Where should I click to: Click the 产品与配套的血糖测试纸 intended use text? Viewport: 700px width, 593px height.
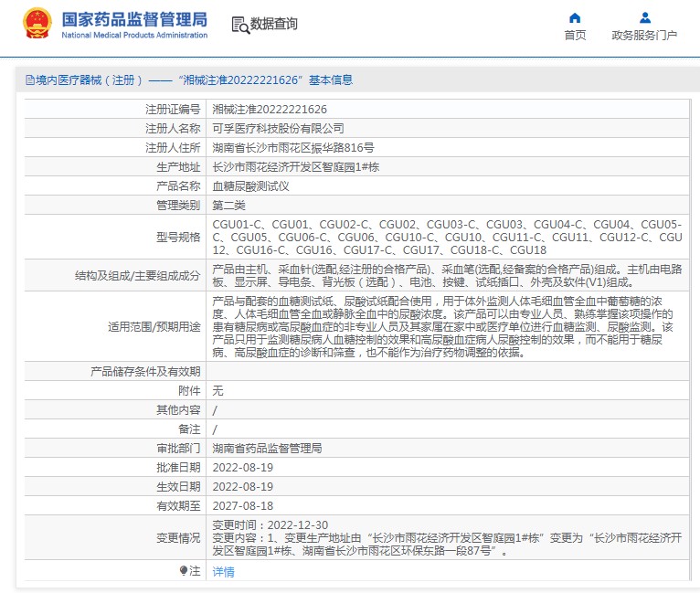tap(443, 326)
